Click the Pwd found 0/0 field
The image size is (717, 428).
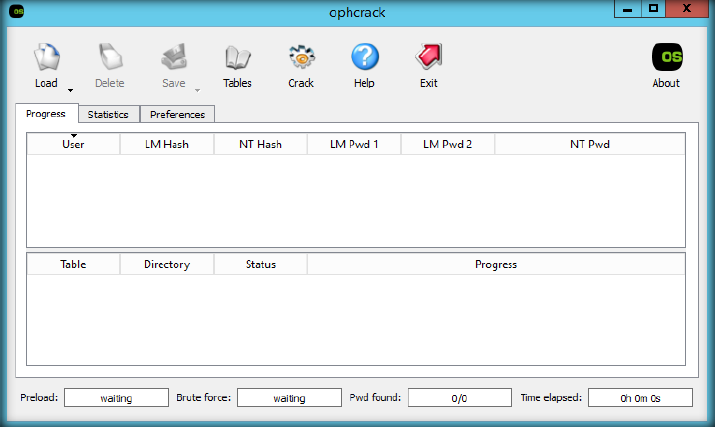pyautogui.click(x=460, y=398)
